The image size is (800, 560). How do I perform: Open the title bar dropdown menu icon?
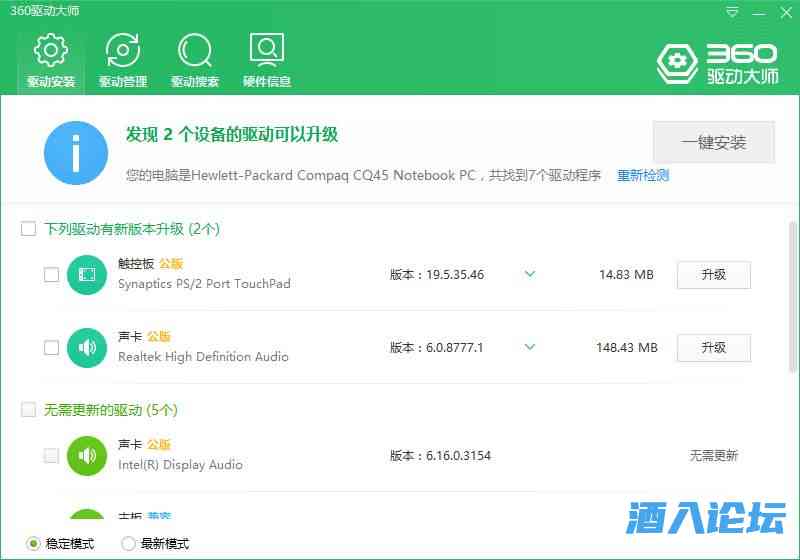click(x=732, y=12)
